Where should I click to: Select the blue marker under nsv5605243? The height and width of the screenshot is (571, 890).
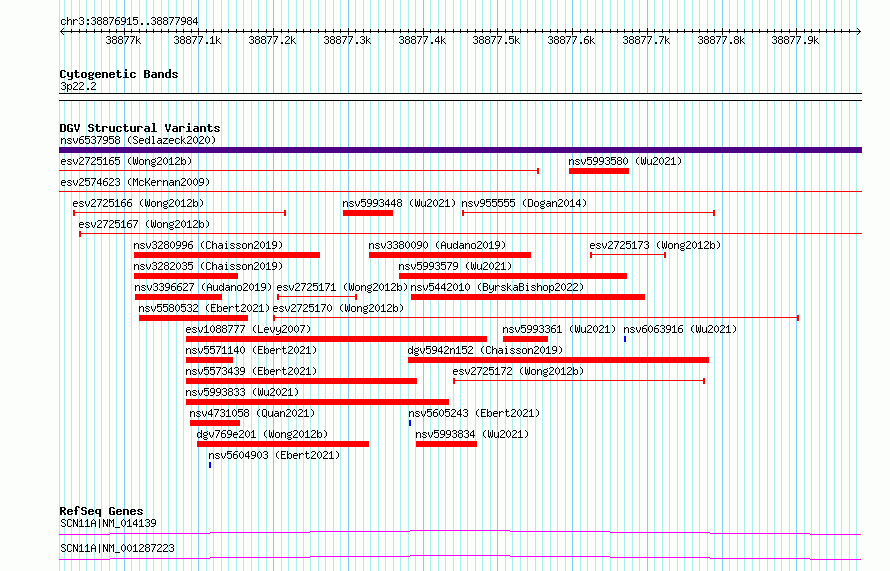coord(410,423)
